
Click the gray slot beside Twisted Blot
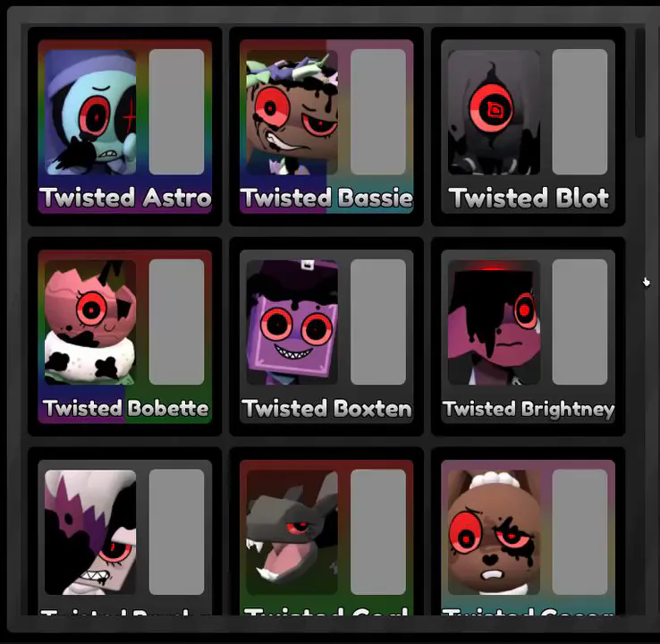580,112
